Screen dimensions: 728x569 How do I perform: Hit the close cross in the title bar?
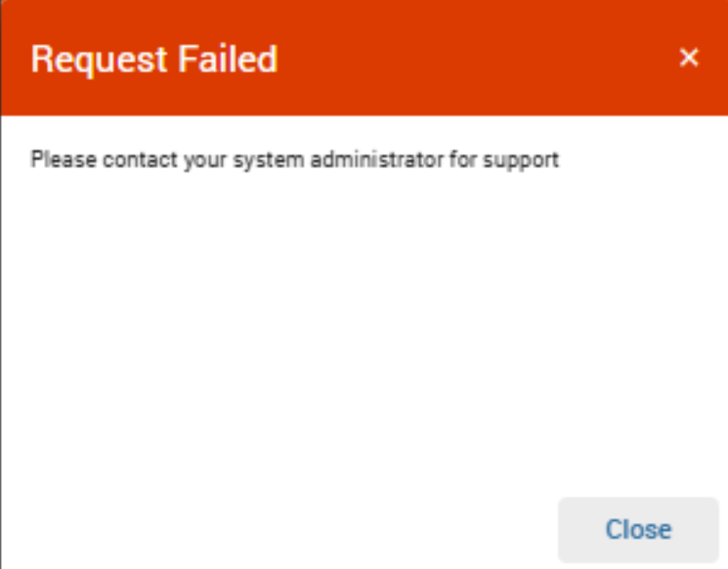point(689,58)
